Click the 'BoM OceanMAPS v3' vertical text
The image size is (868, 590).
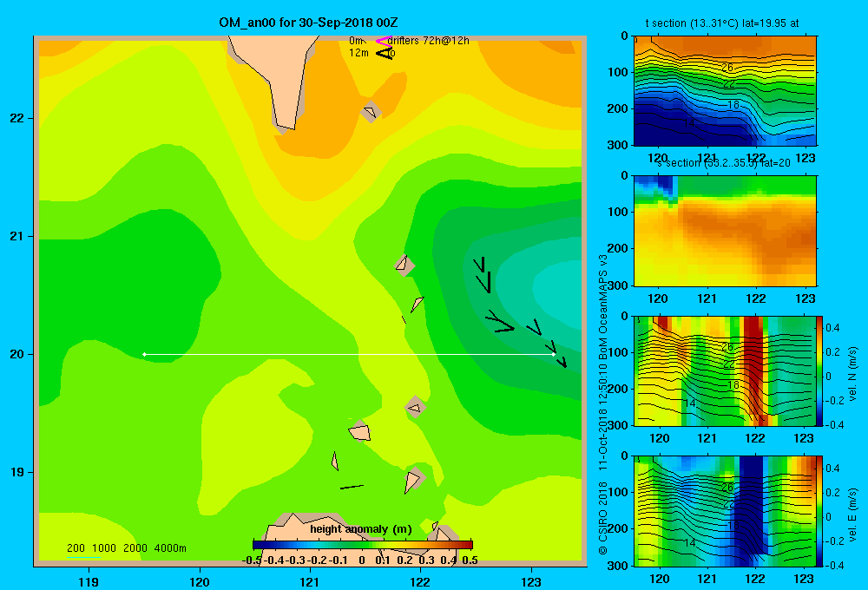pyautogui.click(x=603, y=307)
